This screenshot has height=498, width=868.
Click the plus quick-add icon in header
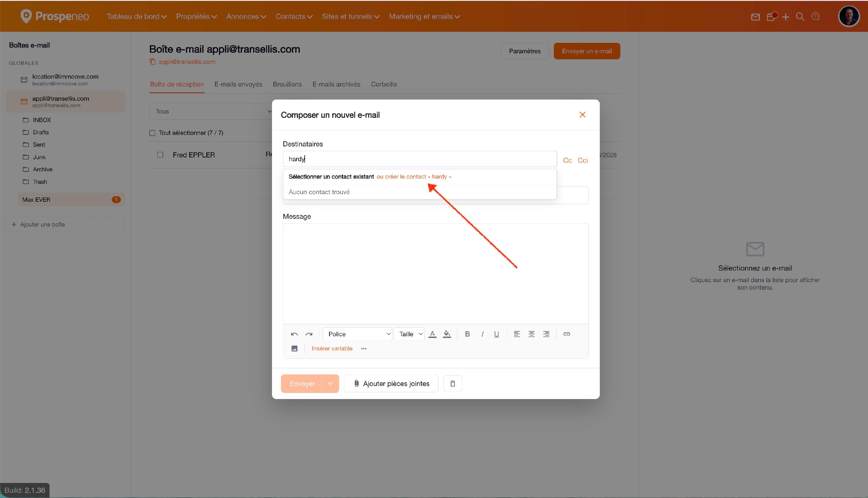(786, 17)
